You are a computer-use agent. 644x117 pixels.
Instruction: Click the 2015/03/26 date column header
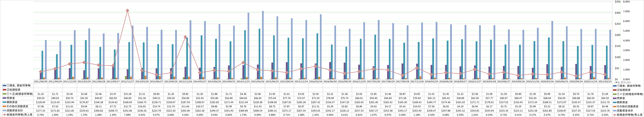pos(258,81)
